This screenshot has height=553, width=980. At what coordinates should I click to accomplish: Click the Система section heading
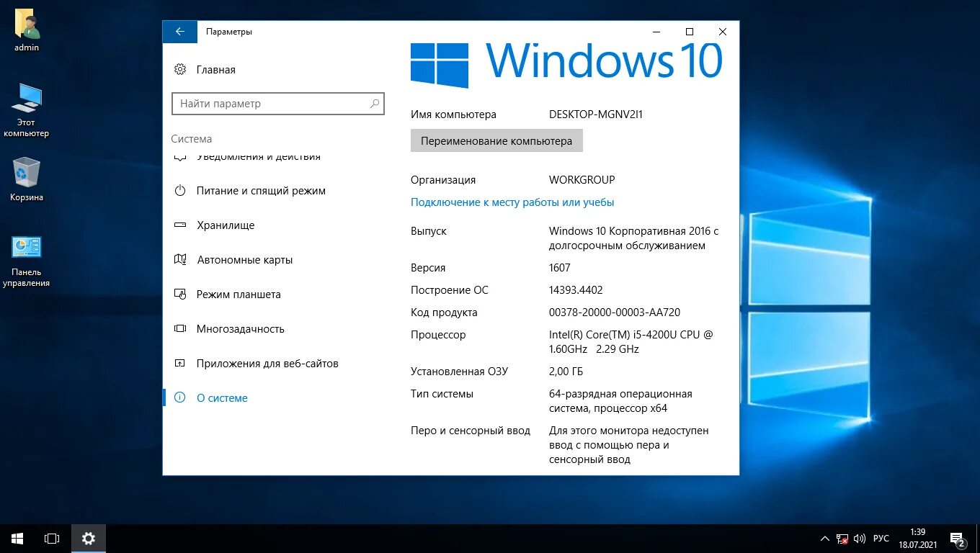(192, 139)
